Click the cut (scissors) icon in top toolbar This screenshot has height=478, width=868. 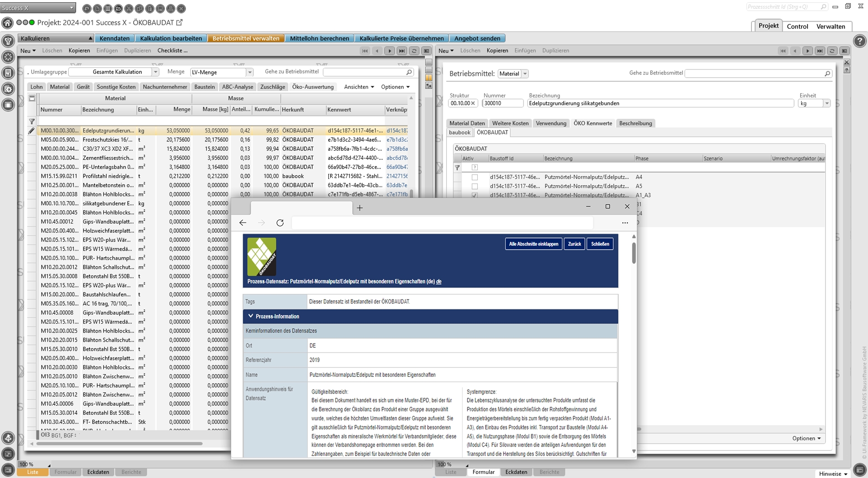(x=129, y=9)
